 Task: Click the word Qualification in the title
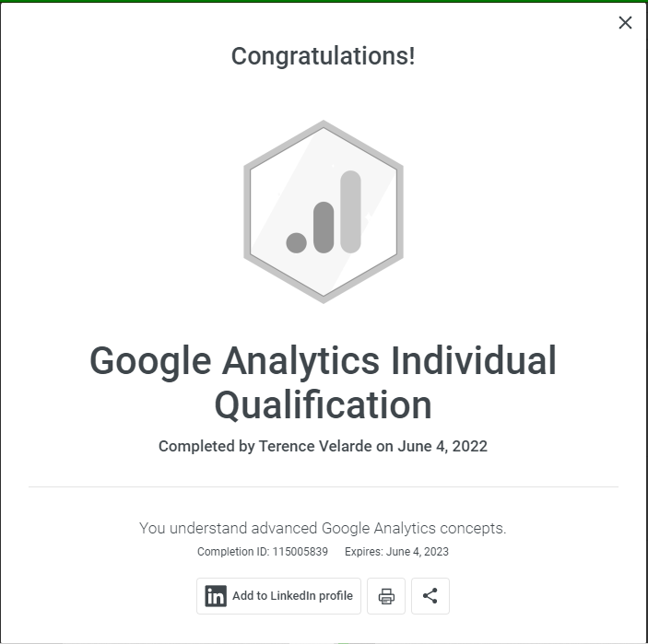[x=323, y=405]
